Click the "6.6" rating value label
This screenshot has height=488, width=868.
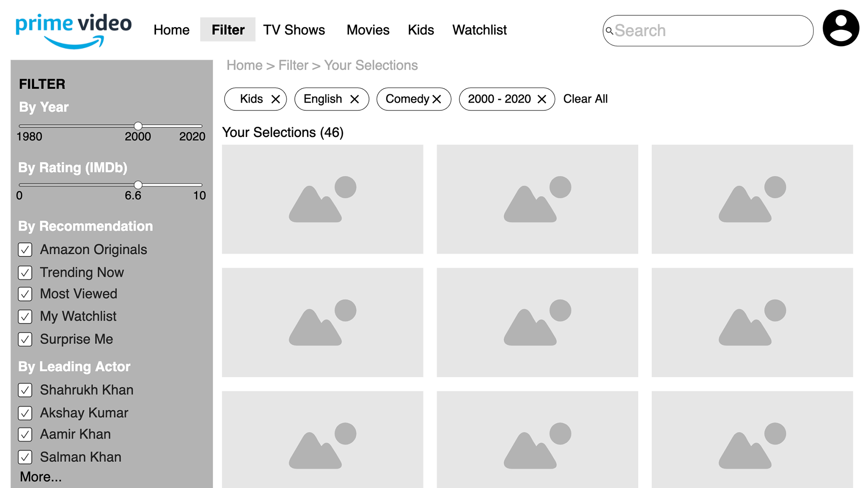(133, 196)
